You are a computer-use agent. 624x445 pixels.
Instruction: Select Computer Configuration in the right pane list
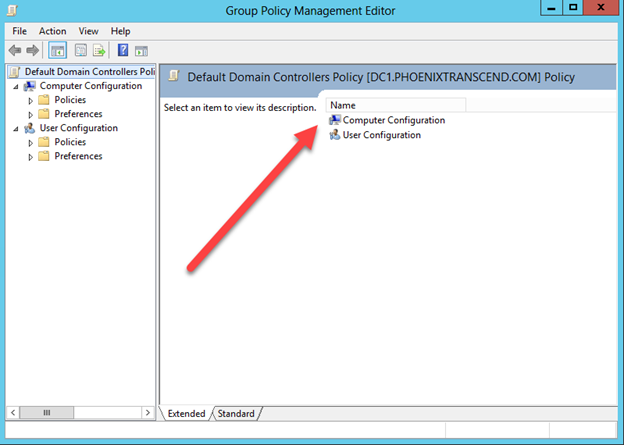click(x=393, y=120)
